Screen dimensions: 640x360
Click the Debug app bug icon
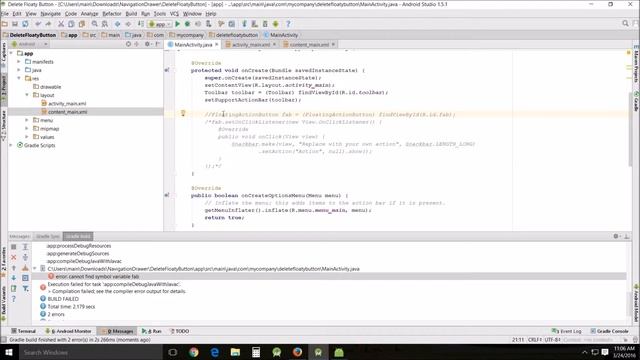tap(187, 24)
